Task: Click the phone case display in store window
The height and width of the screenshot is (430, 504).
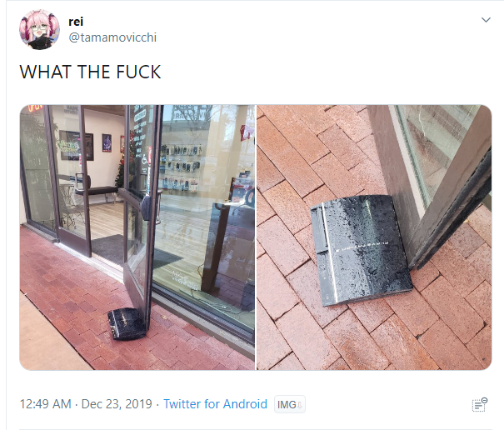Action: 182,169
